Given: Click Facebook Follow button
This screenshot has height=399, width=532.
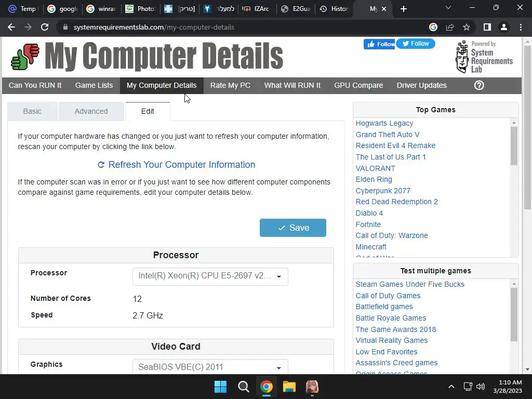Looking at the screenshot, I should click(379, 44).
